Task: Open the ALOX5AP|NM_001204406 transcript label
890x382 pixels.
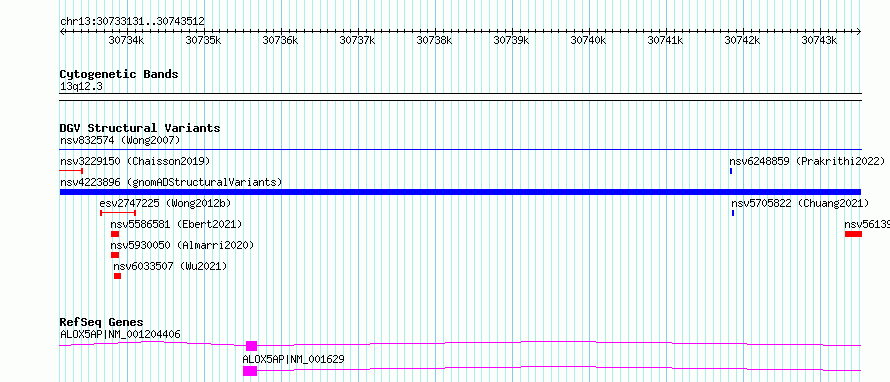Action: 120,334
